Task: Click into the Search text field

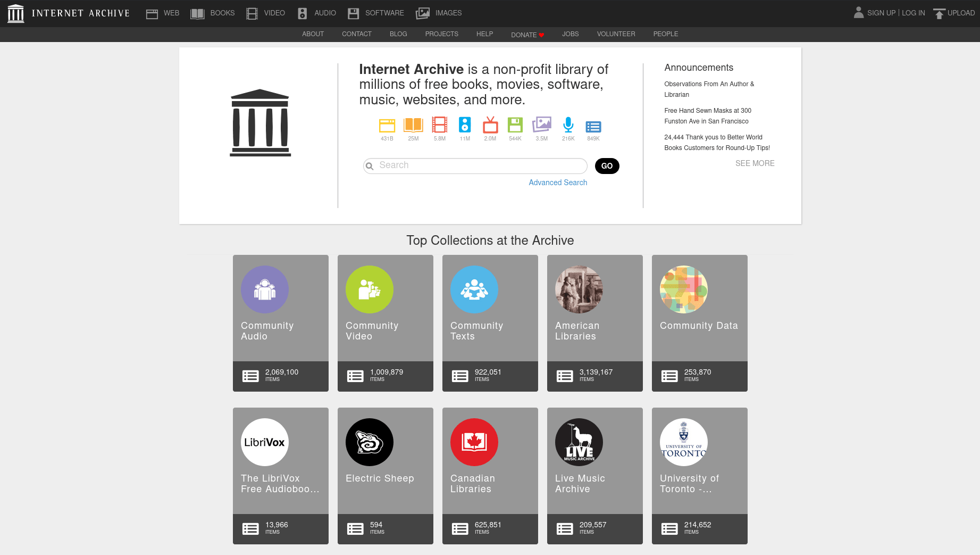Action: tap(479, 165)
